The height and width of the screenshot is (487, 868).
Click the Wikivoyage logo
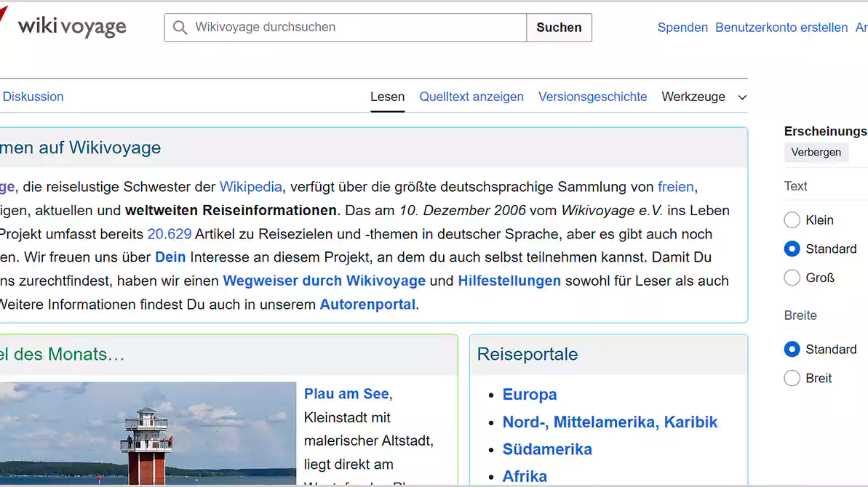point(63,26)
